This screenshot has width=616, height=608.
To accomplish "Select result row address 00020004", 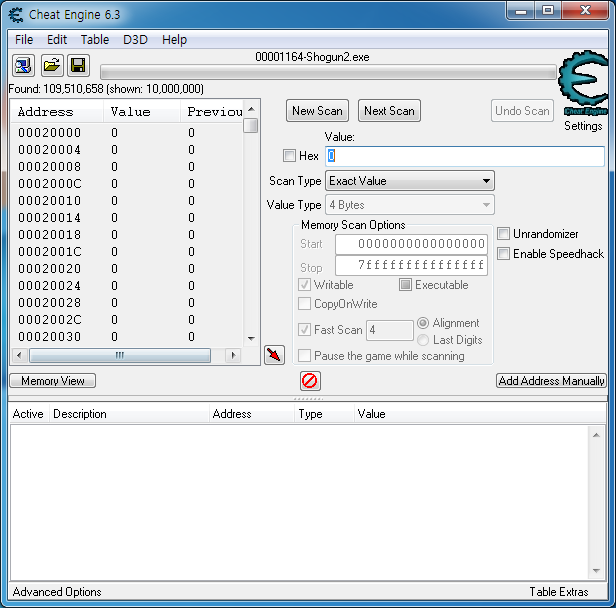I will (x=127, y=149).
